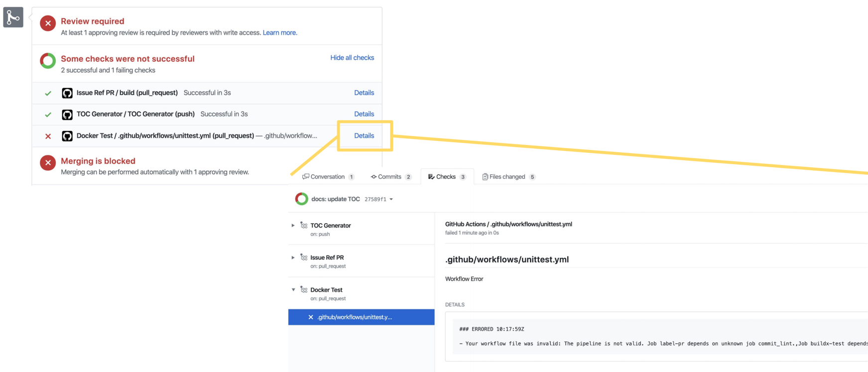Click the Workflow Error text
The height and width of the screenshot is (372, 868).
click(464, 279)
